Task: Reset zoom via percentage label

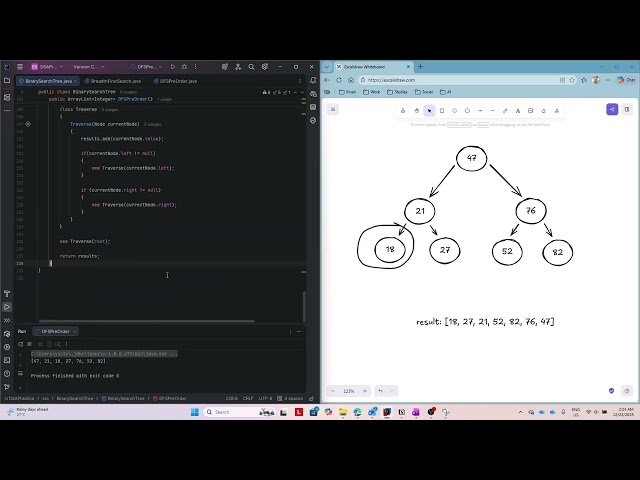Action: pyautogui.click(x=349, y=391)
